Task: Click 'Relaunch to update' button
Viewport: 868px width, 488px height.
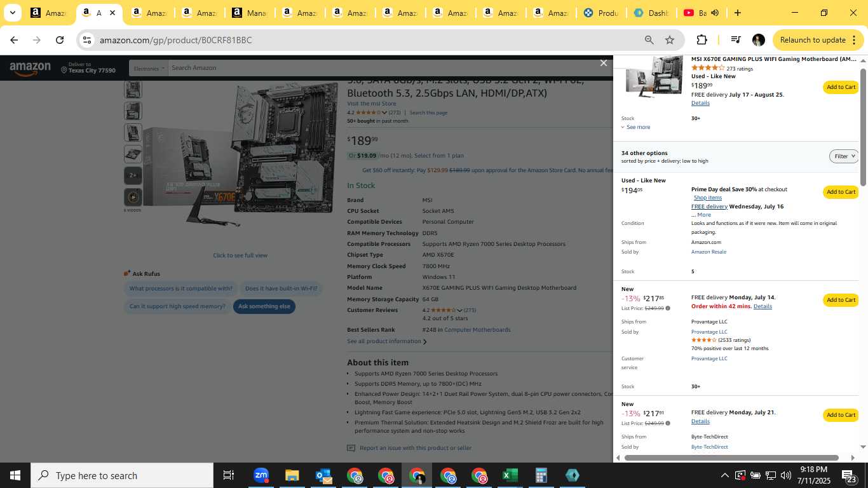Action: [x=818, y=40]
